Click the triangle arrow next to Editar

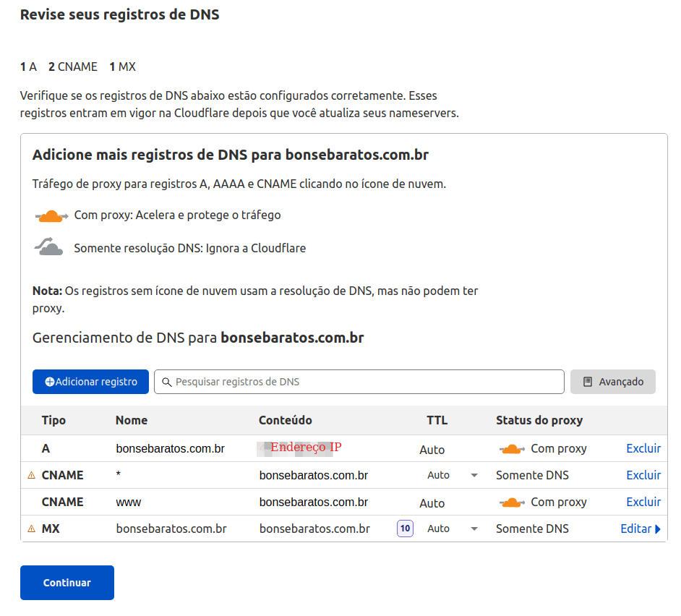pos(658,529)
